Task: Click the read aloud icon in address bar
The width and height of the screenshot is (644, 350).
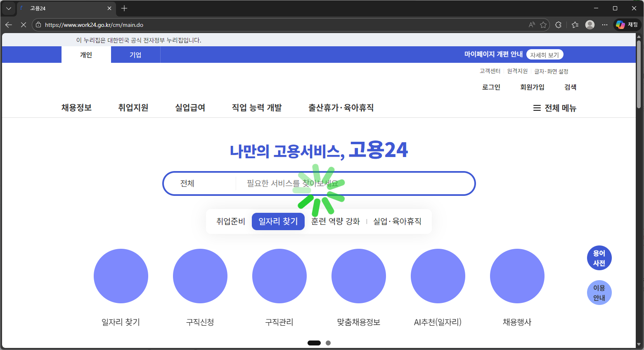Action: click(532, 25)
